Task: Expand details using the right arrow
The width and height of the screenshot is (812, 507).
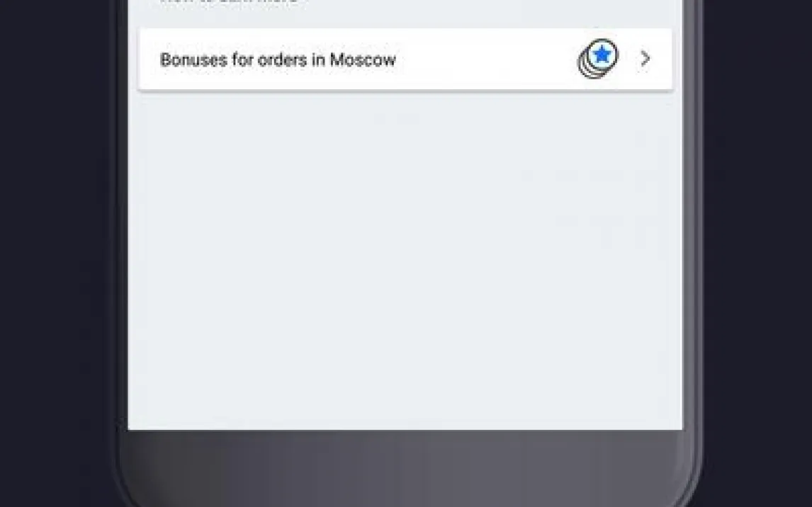Action: [x=645, y=59]
